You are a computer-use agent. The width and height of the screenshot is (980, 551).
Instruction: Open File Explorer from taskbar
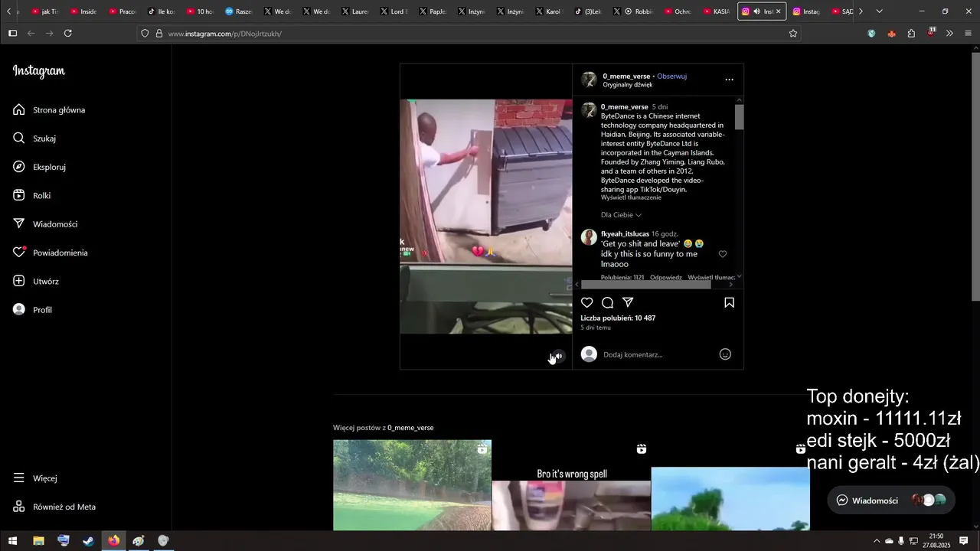coord(38,541)
